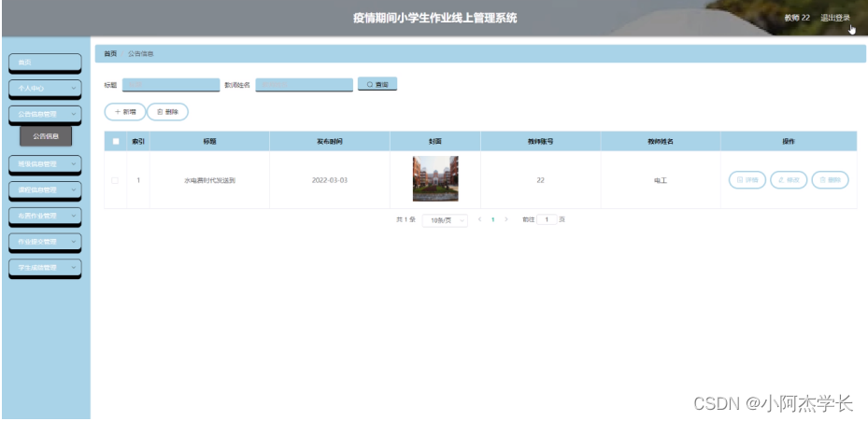Click the 标题 column header
The width and height of the screenshot is (868, 421).
[210, 142]
